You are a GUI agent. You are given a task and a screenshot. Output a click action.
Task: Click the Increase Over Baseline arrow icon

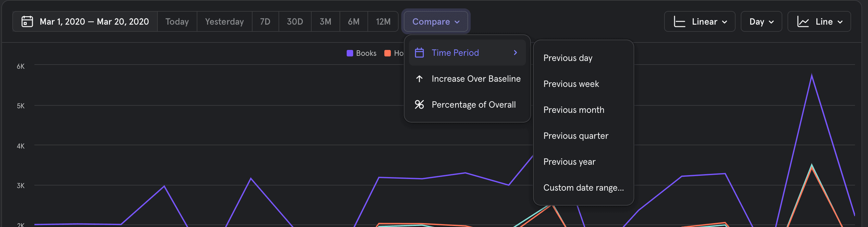419,79
